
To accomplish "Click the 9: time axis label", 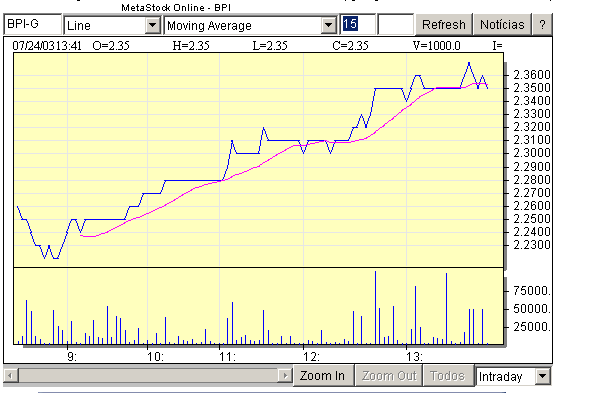I will click(x=72, y=357).
